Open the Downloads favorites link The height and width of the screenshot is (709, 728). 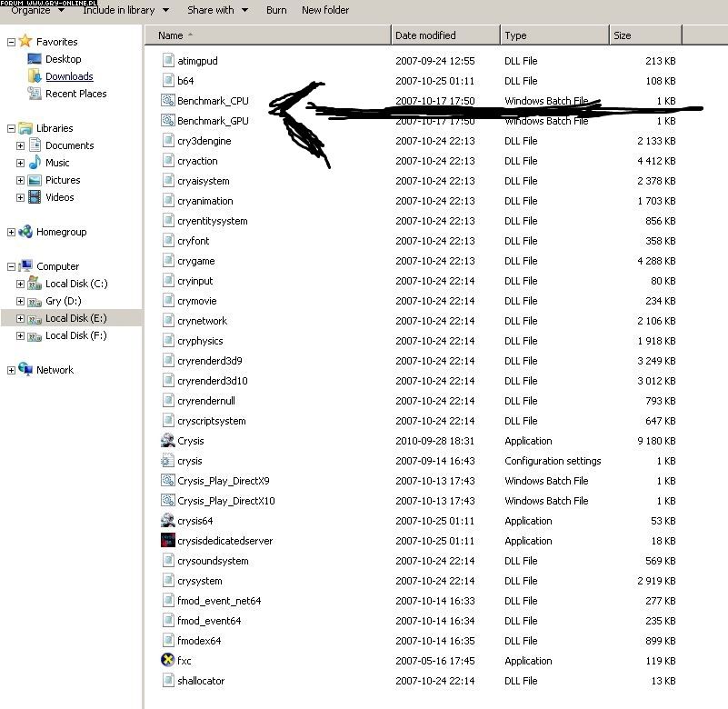coord(69,76)
